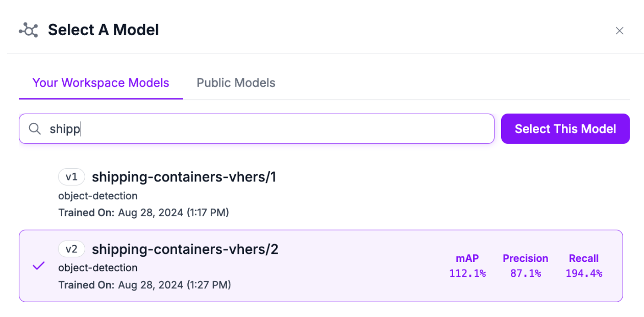
Task: Click the model network icon in header
Action: [x=29, y=31]
